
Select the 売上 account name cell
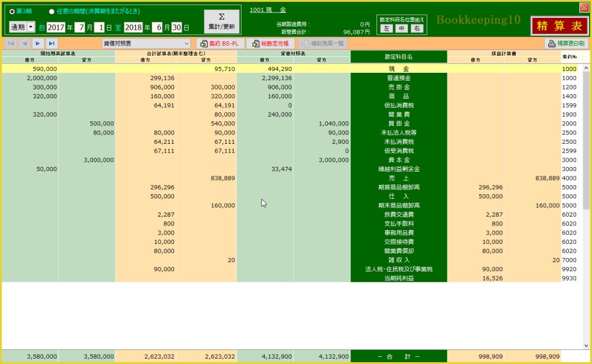click(x=398, y=178)
